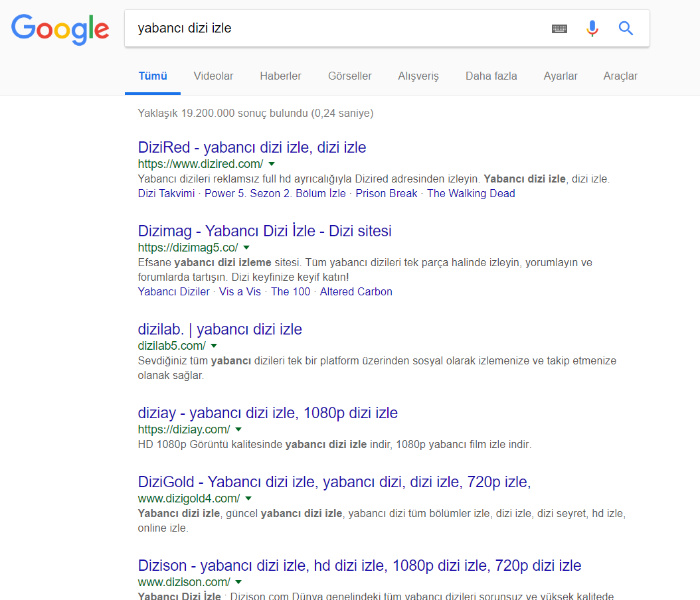
Task: Open the Alışveriş tab
Action: [418, 76]
